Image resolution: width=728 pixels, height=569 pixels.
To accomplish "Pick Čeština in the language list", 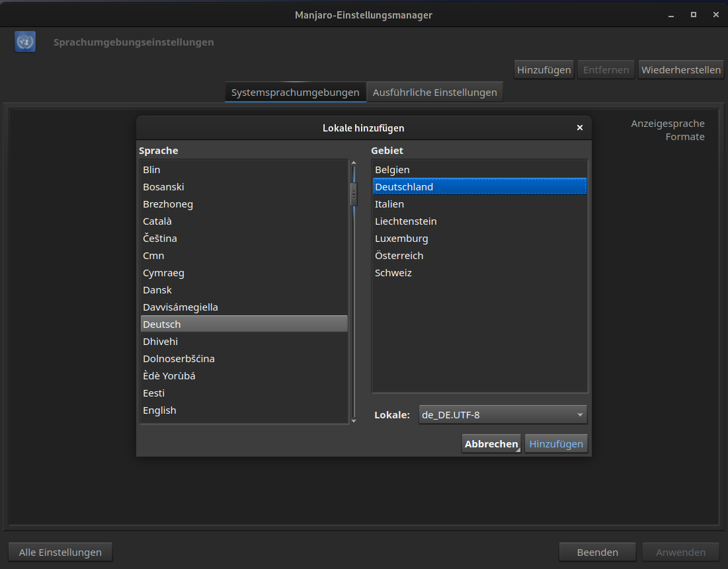I will (244, 239).
